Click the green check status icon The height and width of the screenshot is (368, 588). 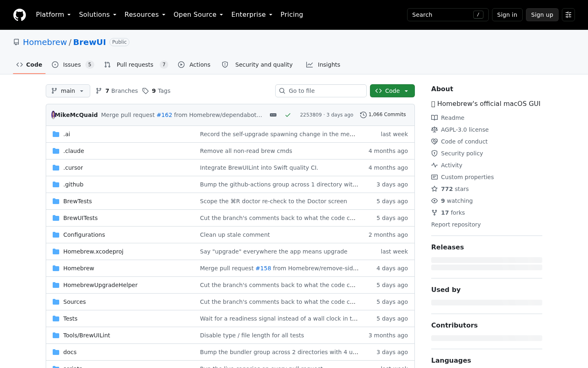(x=288, y=115)
